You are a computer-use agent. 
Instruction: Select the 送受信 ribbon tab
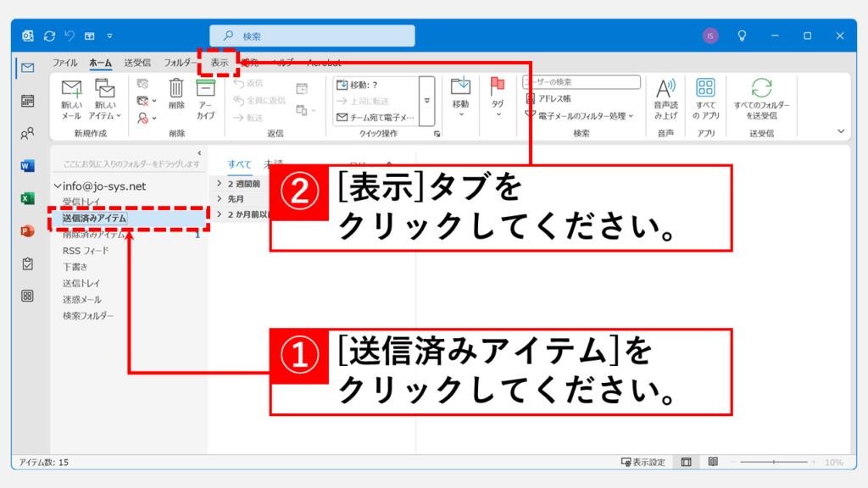click(137, 63)
